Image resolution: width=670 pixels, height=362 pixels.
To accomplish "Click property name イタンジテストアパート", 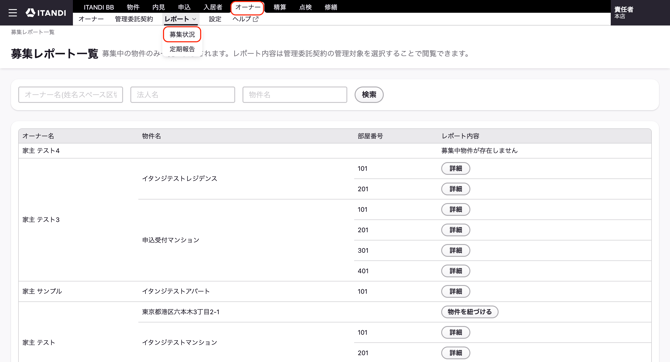I will tap(176, 291).
